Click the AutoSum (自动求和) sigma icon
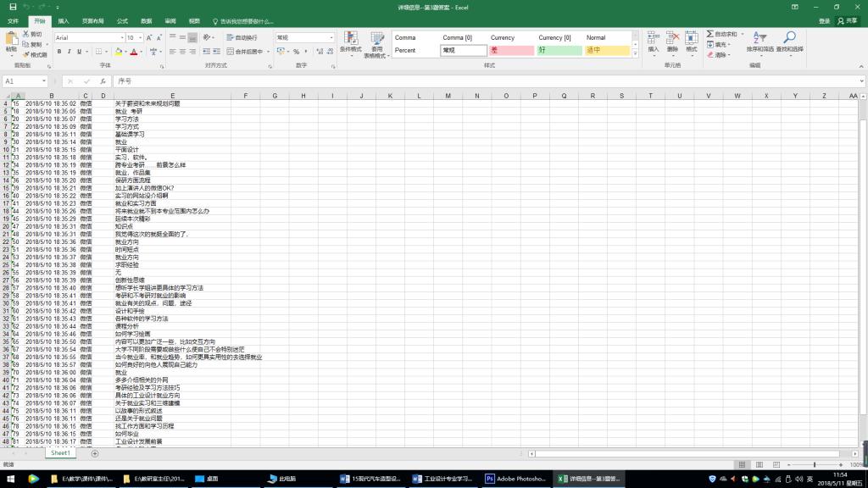This screenshot has height=488, width=868. click(x=710, y=34)
